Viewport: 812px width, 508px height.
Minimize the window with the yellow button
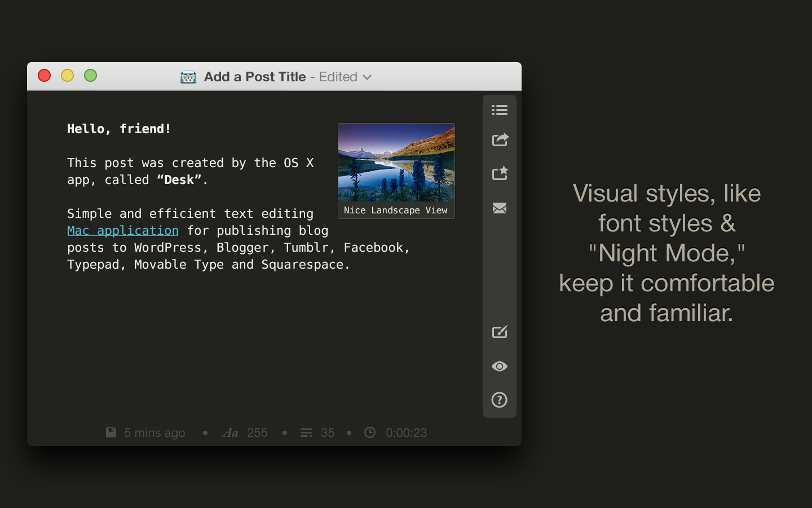click(67, 76)
